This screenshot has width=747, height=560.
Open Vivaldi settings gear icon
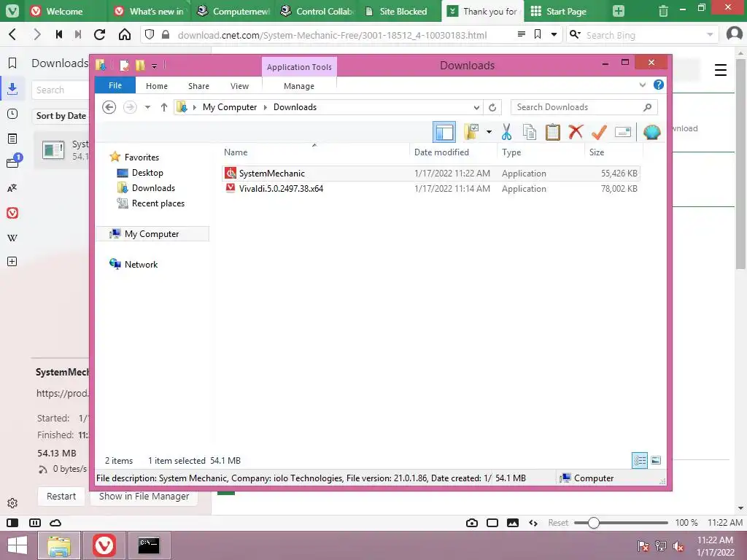[x=12, y=503]
